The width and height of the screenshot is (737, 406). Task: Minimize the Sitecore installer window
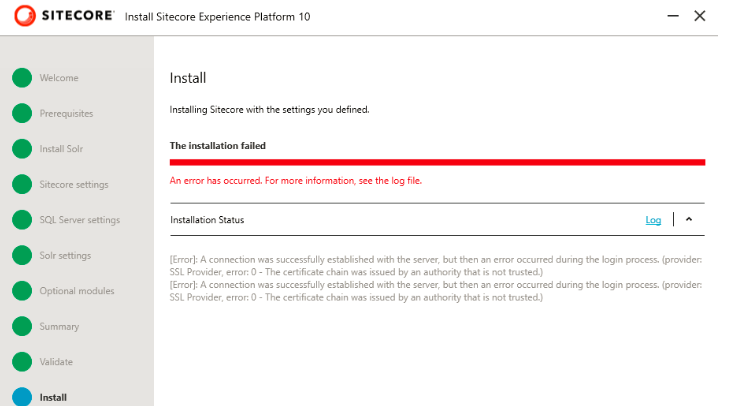point(673,16)
